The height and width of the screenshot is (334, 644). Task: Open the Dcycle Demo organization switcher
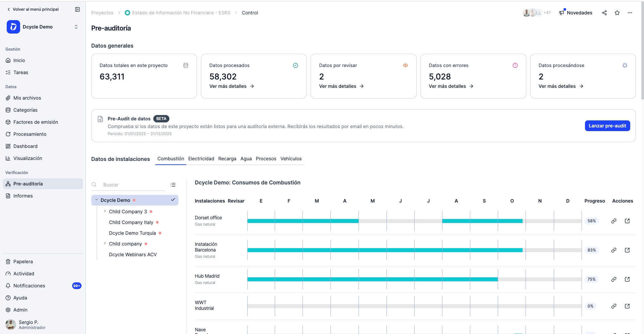click(x=43, y=27)
